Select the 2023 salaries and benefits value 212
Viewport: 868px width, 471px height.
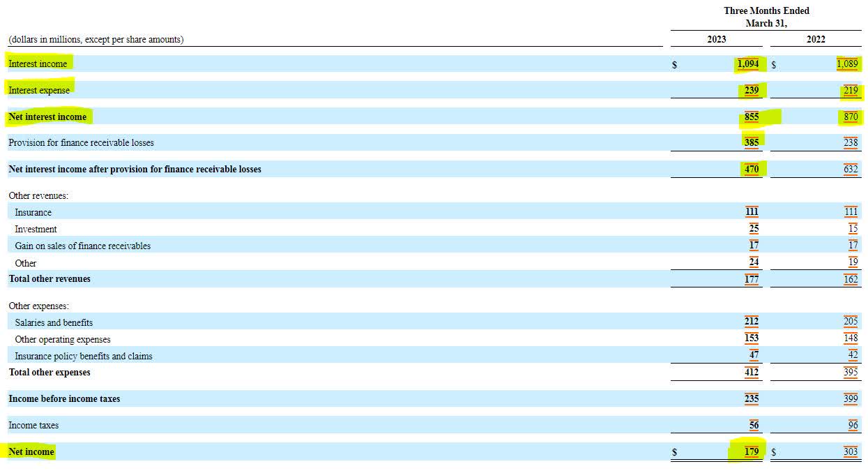pos(752,322)
